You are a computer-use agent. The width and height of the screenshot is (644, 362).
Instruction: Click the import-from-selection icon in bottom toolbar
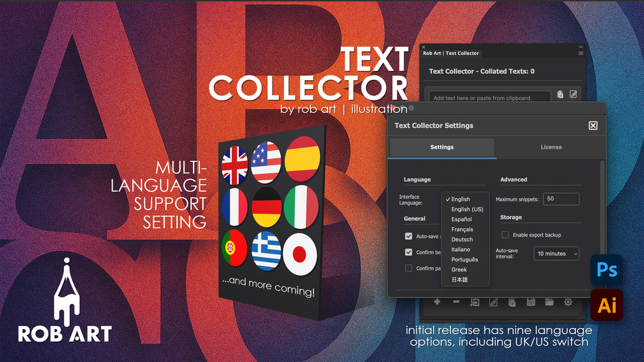[475, 302]
